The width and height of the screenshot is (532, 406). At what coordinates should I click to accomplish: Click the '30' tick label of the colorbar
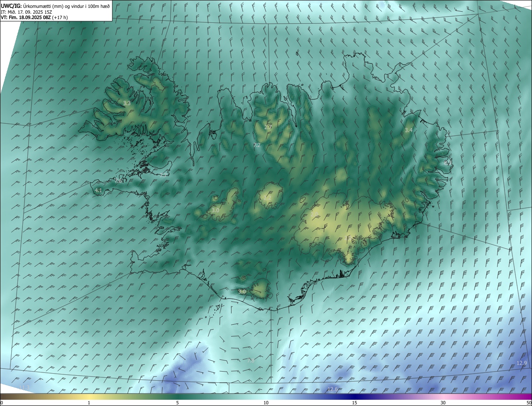coord(443,403)
